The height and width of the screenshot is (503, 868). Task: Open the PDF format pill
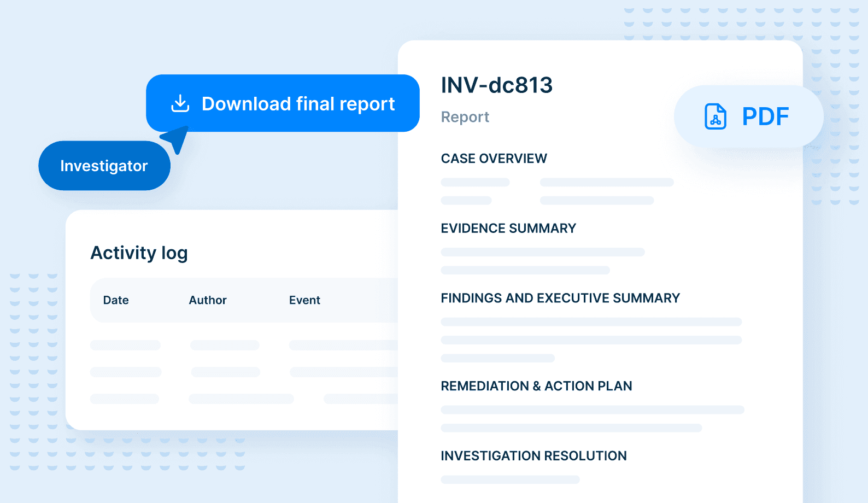point(748,116)
